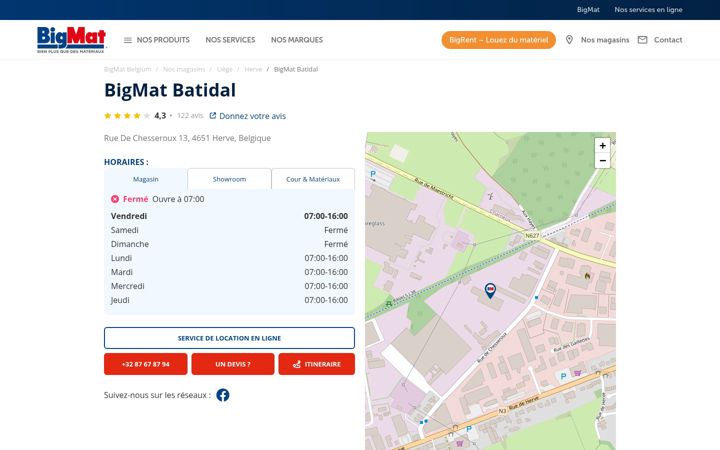720x450 pixels.
Task: Open the Nos Services menu
Action: point(230,40)
